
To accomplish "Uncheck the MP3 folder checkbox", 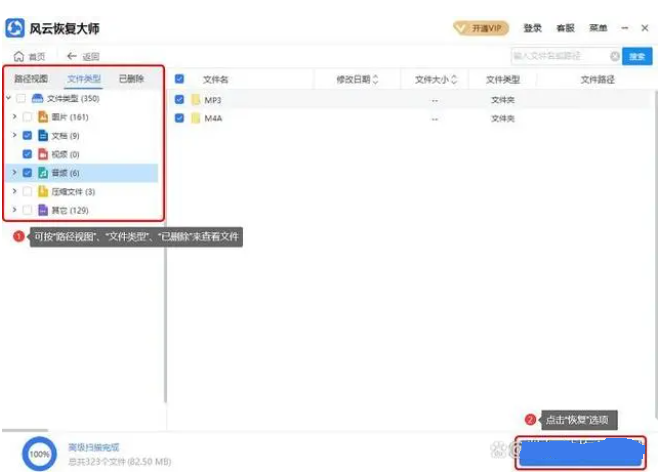I will [x=179, y=99].
